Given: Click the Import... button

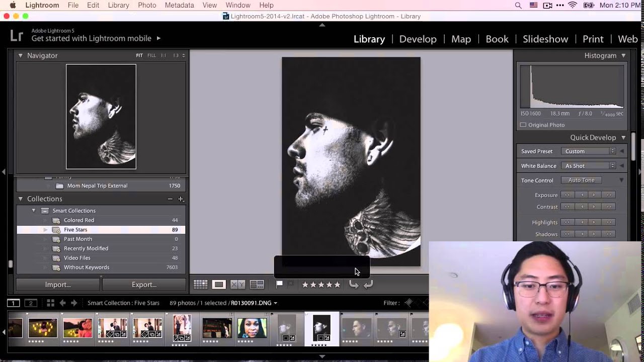Looking at the screenshot, I should [x=58, y=285].
